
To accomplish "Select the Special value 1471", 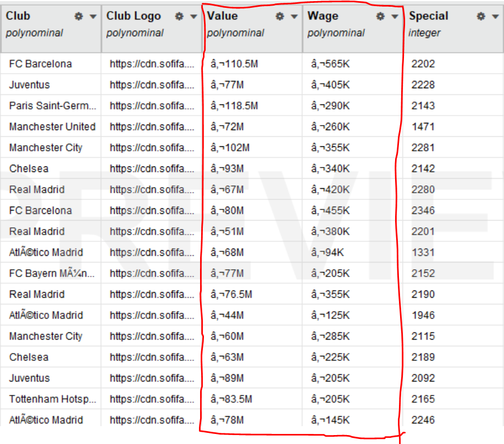I will coord(423,127).
